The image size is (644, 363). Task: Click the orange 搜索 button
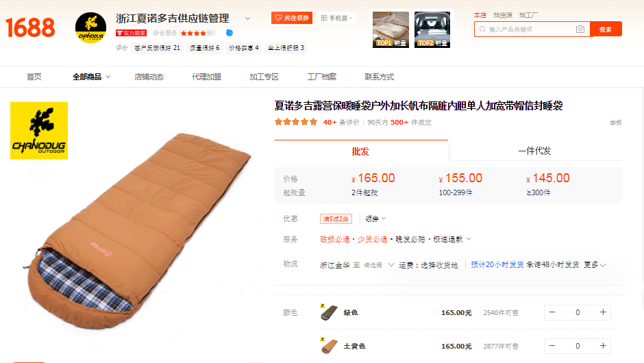(606, 29)
